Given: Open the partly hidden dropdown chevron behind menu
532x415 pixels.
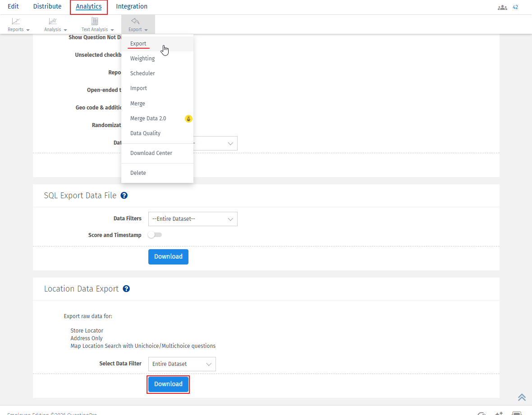Looking at the screenshot, I should [230, 144].
